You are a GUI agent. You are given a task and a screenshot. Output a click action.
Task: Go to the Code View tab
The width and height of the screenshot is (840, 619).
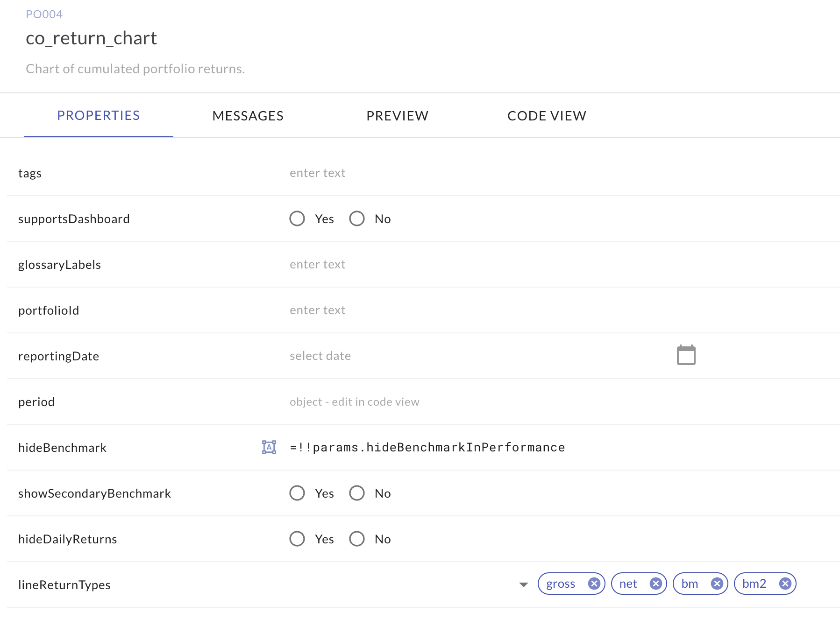[547, 116]
